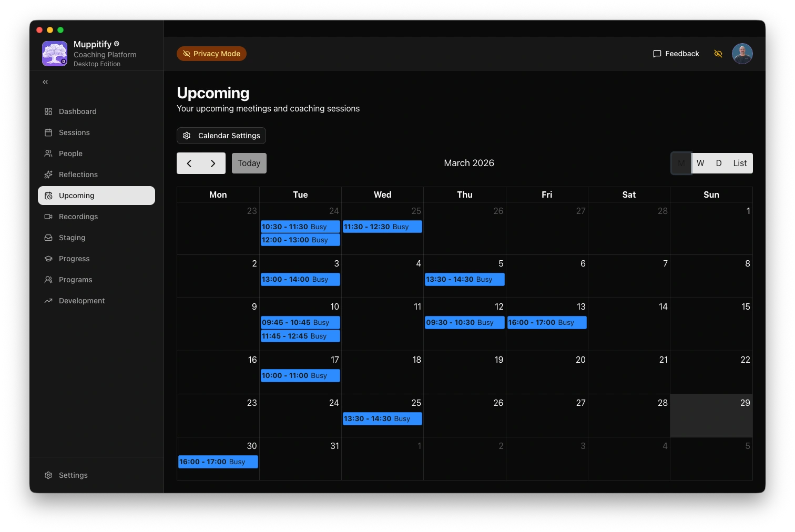Open the Reflections sparkle item
This screenshot has width=795, height=532.
pyautogui.click(x=78, y=175)
